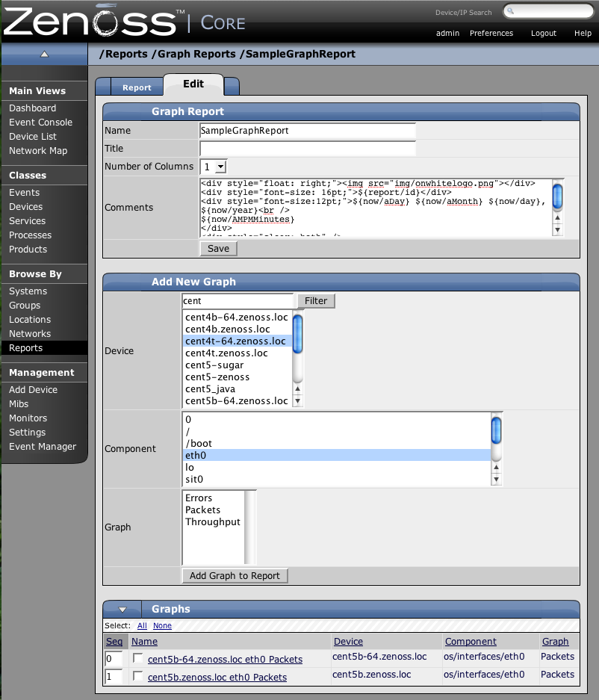
Task: Click the search magnifier icon
Action: pyautogui.click(x=511, y=12)
